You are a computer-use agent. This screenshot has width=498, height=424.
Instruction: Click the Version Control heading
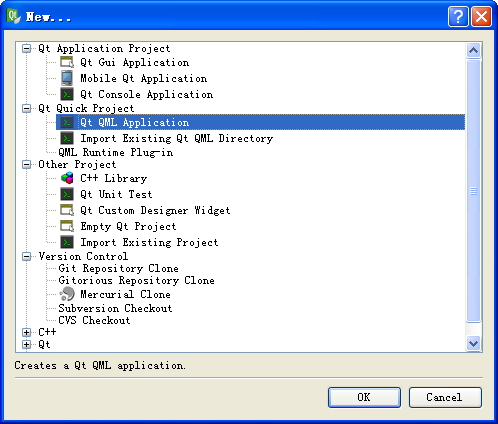pyautogui.click(x=83, y=257)
